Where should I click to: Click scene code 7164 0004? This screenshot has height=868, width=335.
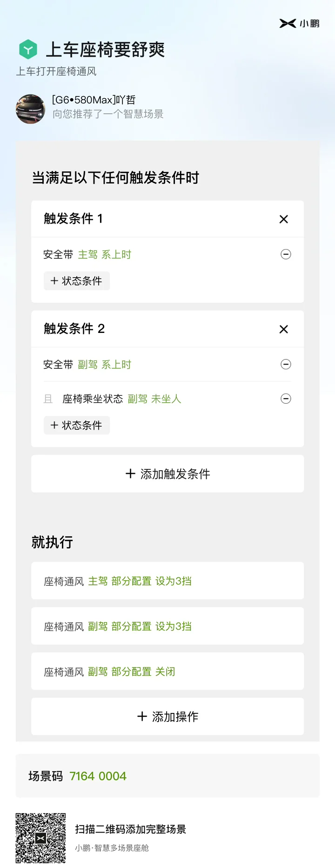(98, 776)
